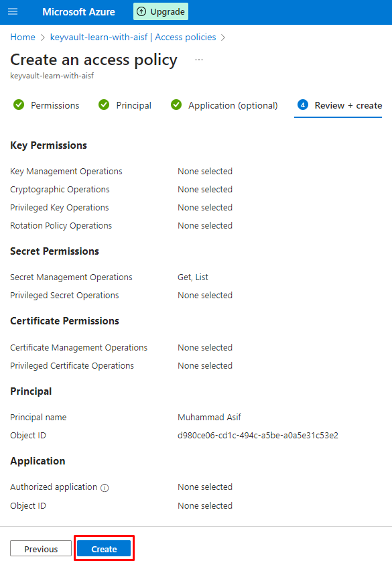Image resolution: width=392 pixels, height=563 pixels.
Task: Click the Microsoft Azure logo text
Action: click(78, 12)
